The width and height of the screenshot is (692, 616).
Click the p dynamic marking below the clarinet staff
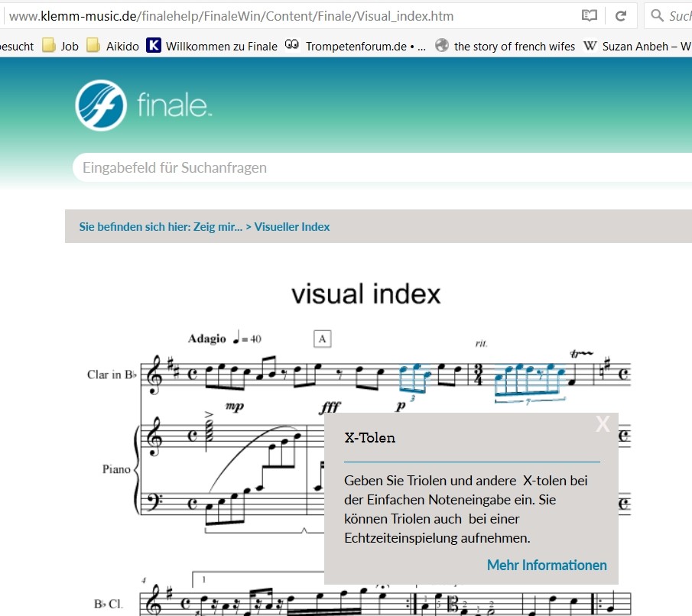400,406
